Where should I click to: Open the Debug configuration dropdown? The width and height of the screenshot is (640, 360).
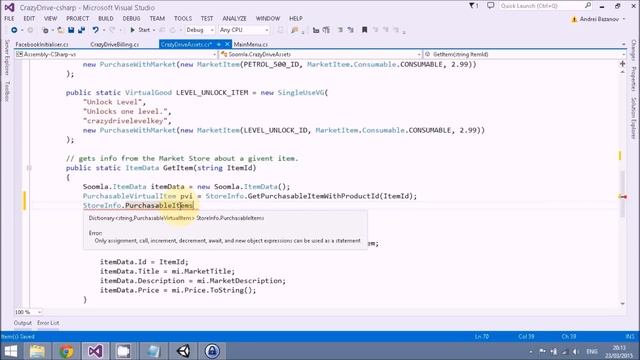coord(200,30)
